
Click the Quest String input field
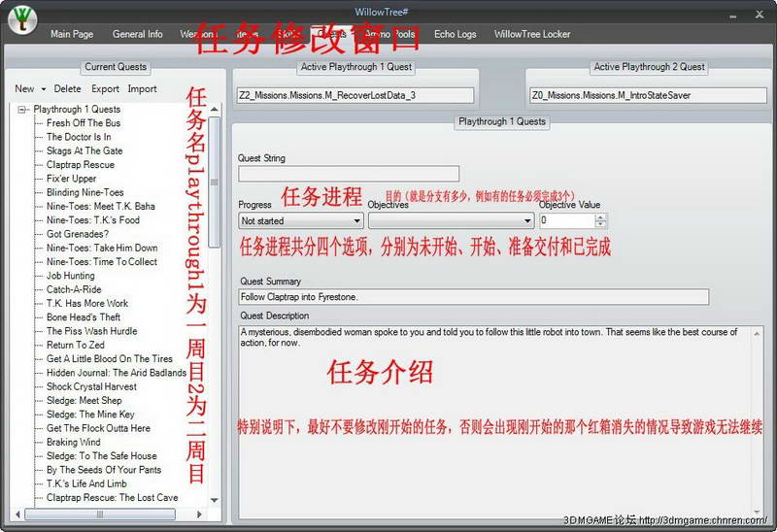click(x=348, y=175)
